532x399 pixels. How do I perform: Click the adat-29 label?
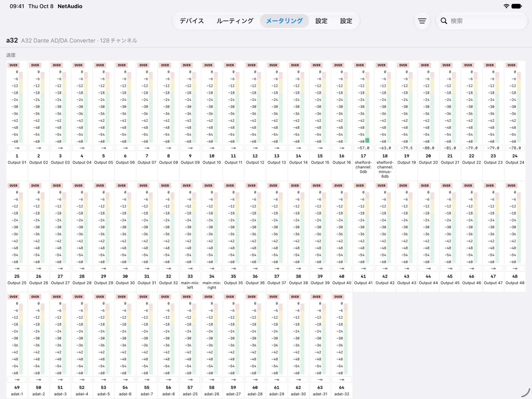pos(277,394)
